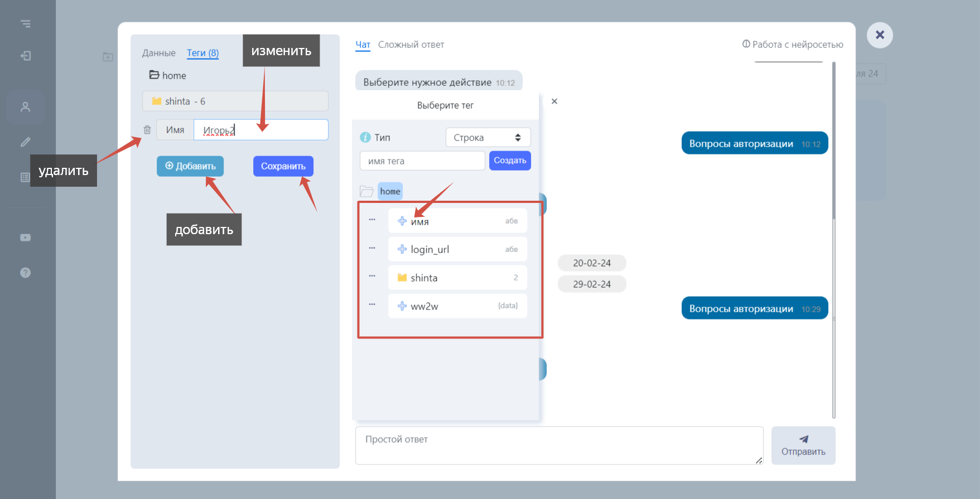Add the имя tag via plus icon
The image size is (980, 499).
coord(402,221)
